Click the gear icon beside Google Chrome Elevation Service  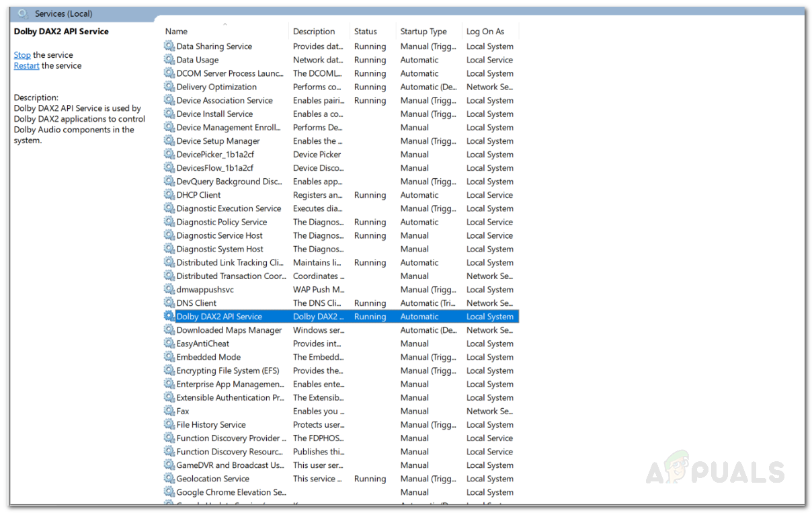169,492
